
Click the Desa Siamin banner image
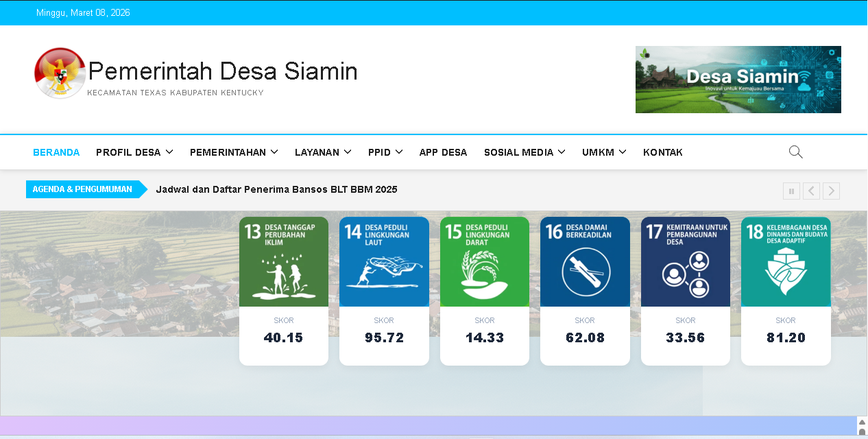point(738,80)
